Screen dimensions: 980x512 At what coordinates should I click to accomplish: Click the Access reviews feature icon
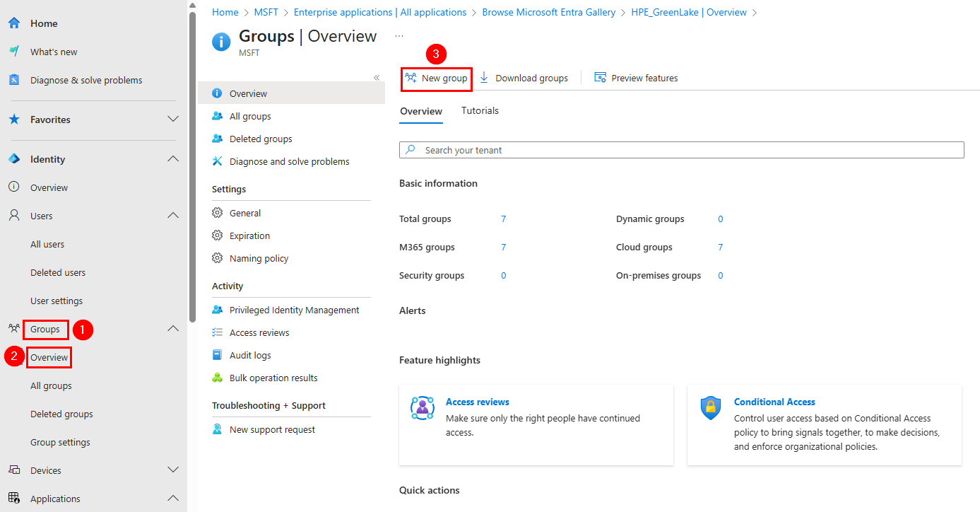[x=423, y=408]
